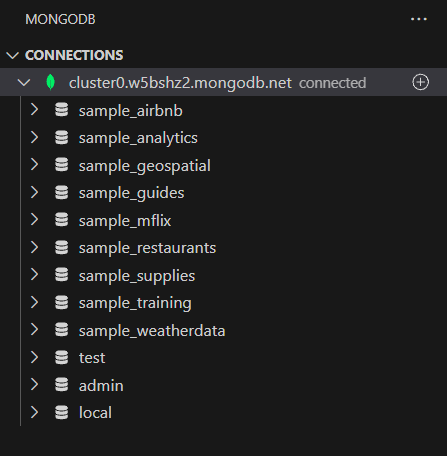This screenshot has height=456, width=447.
Task: Collapse the CONNECTIONS section
Action: 13,55
